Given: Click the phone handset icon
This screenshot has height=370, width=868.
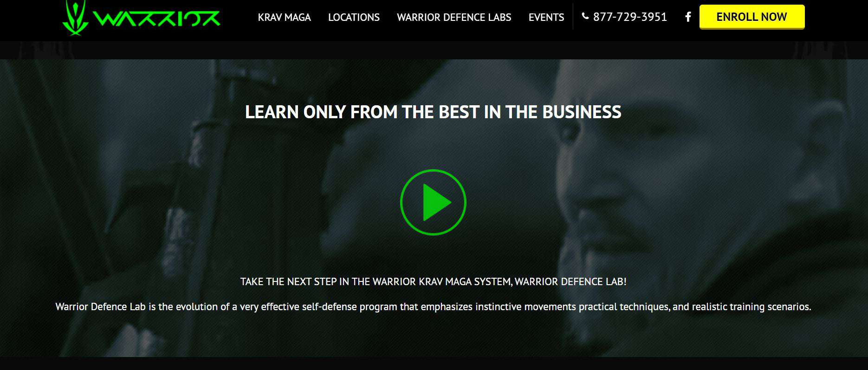Looking at the screenshot, I should 585,16.
